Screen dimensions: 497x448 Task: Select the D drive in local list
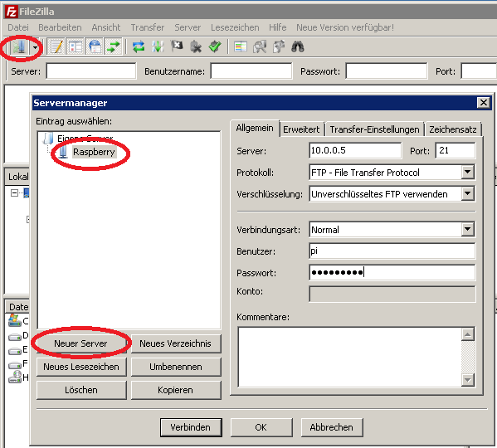(x=18, y=335)
